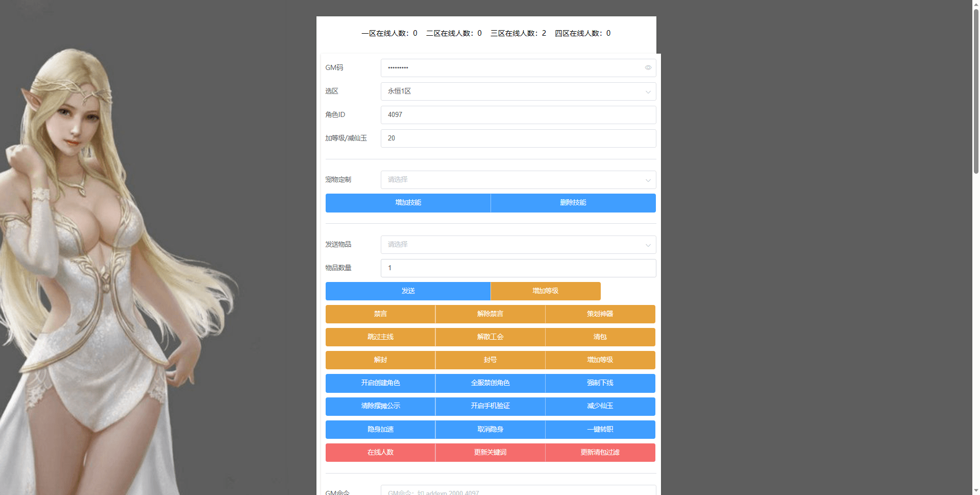
Task: Click the page vertical scrollbar thumb
Action: tap(976, 92)
